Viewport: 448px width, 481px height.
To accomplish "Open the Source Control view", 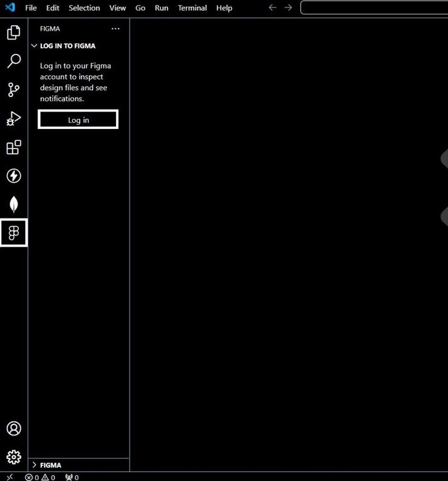I will point(14,90).
